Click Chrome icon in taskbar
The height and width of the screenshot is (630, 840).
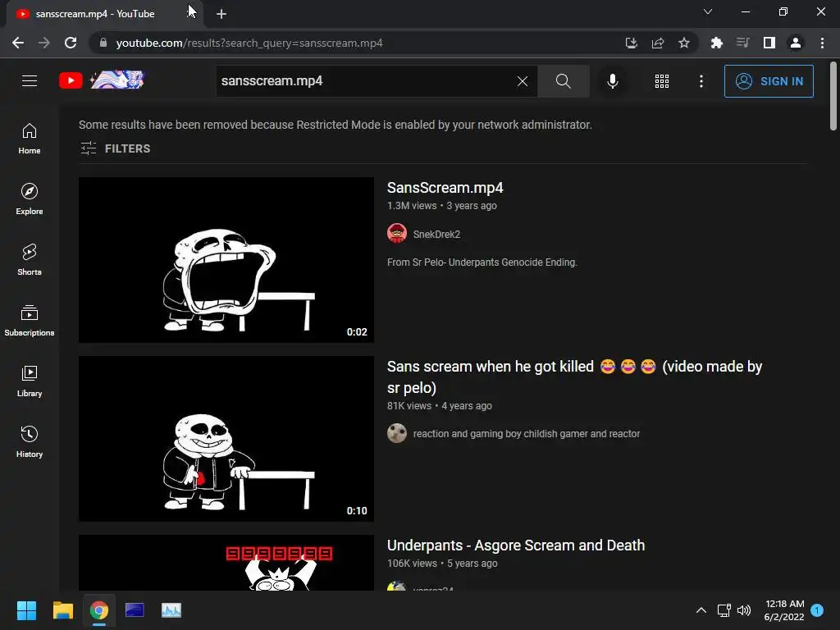pyautogui.click(x=98, y=610)
